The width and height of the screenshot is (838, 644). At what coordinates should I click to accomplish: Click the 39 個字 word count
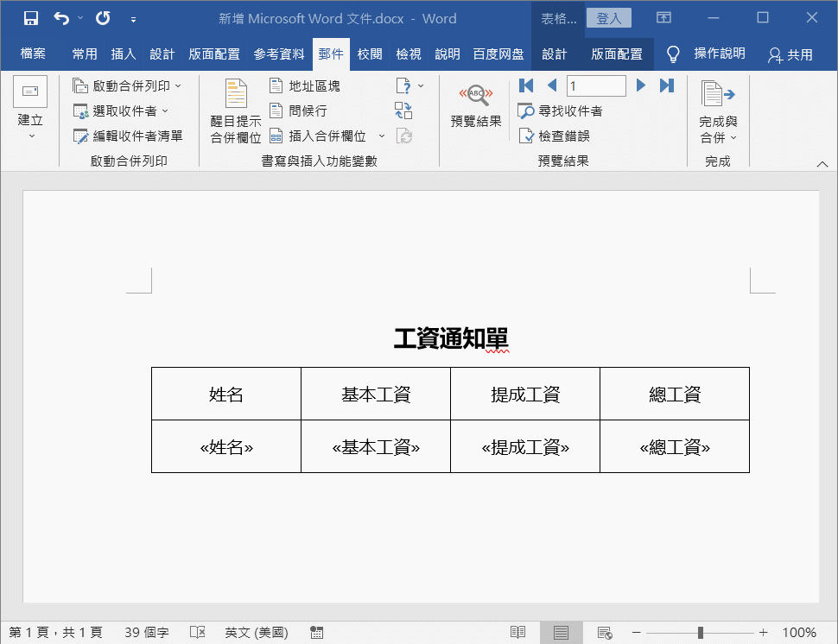(x=147, y=633)
